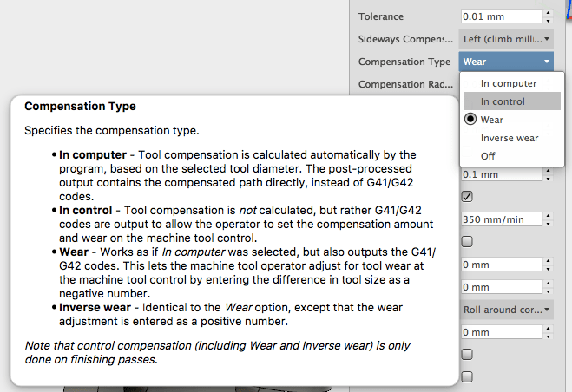
Task: Open the "Roll around cor..." dropdown
Action: tap(505, 310)
